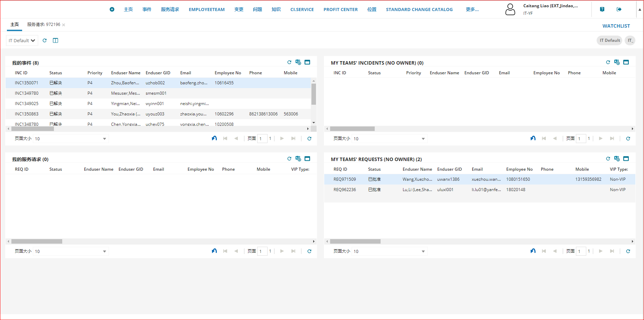
Task: Open CI.SERVICE menu item
Action: tap(302, 9)
